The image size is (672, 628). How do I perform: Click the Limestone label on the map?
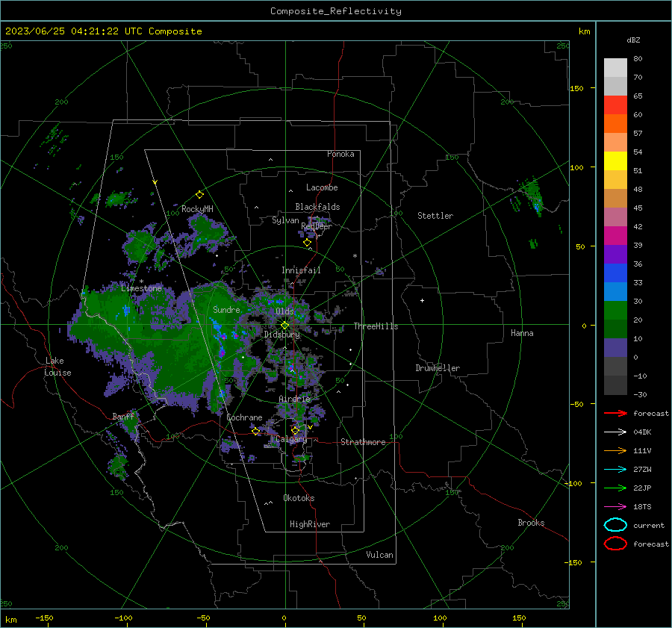coord(141,288)
